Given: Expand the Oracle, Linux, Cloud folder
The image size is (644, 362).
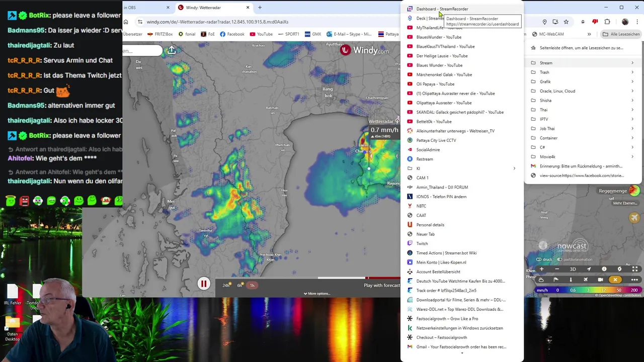Looking at the screenshot, I should 583,91.
